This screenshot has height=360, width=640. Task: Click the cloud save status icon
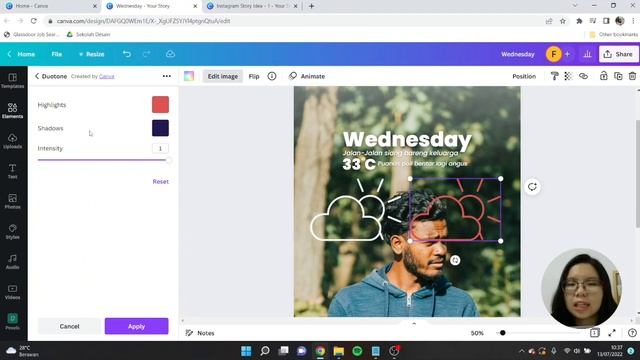[x=170, y=54]
